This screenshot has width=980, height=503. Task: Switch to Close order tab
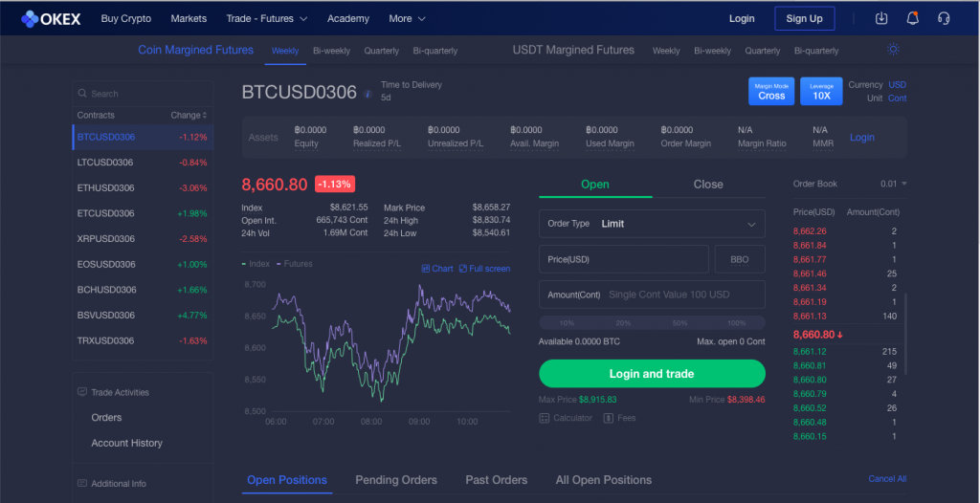pyautogui.click(x=708, y=185)
